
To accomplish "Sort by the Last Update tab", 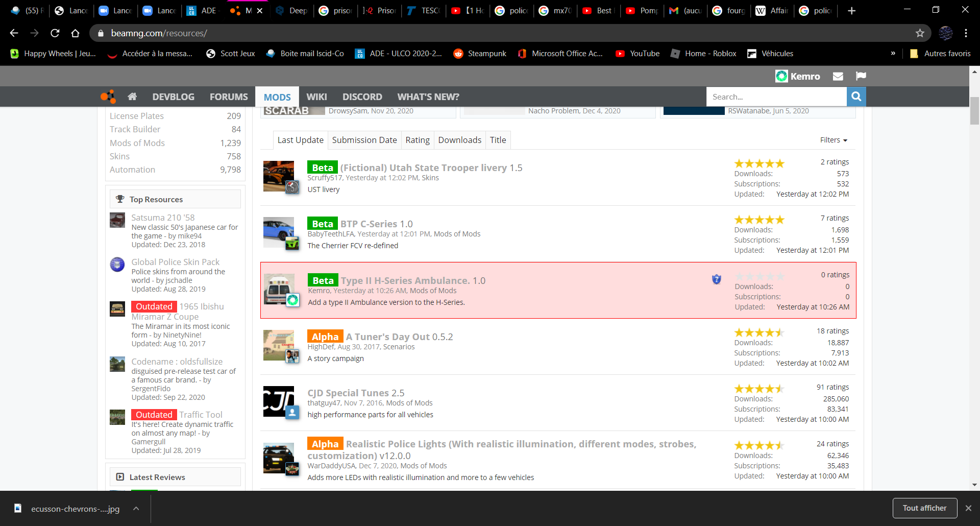I will point(301,140).
